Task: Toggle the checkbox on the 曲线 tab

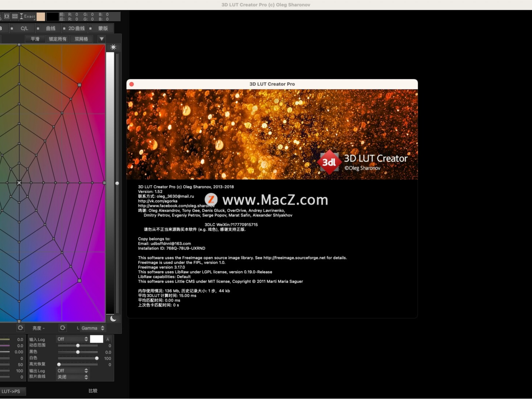Action: pos(38,28)
